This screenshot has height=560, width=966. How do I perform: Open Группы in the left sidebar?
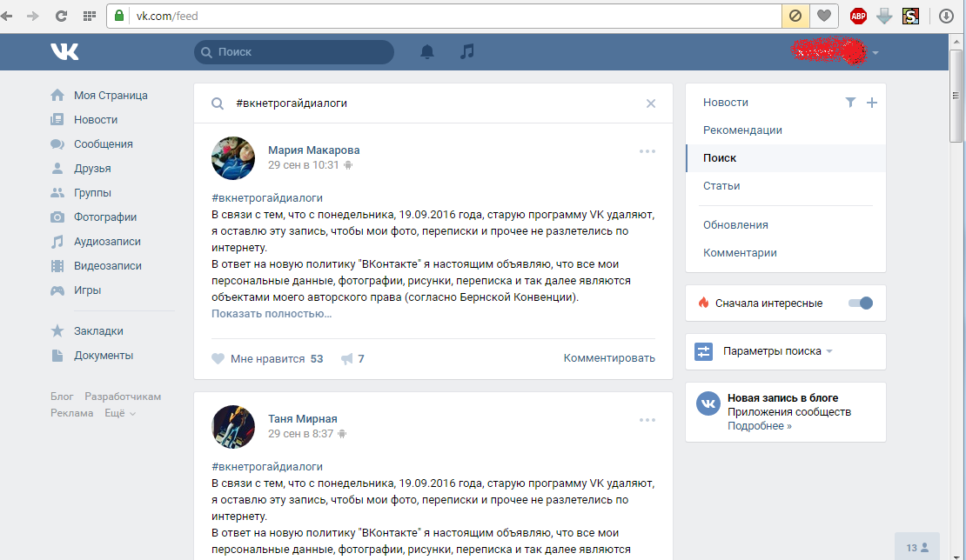pos(92,192)
